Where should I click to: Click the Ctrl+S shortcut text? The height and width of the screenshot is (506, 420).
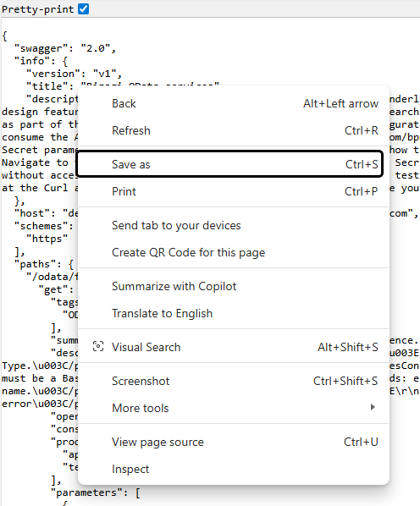(362, 164)
